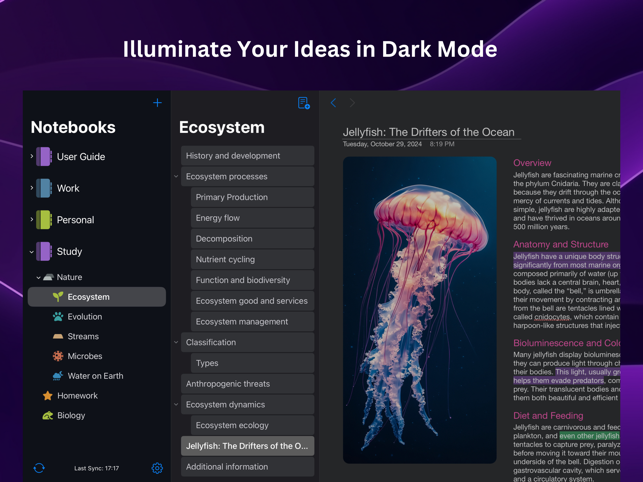Click the purple Study notebook icon
This screenshot has height=482, width=643.
(x=43, y=251)
